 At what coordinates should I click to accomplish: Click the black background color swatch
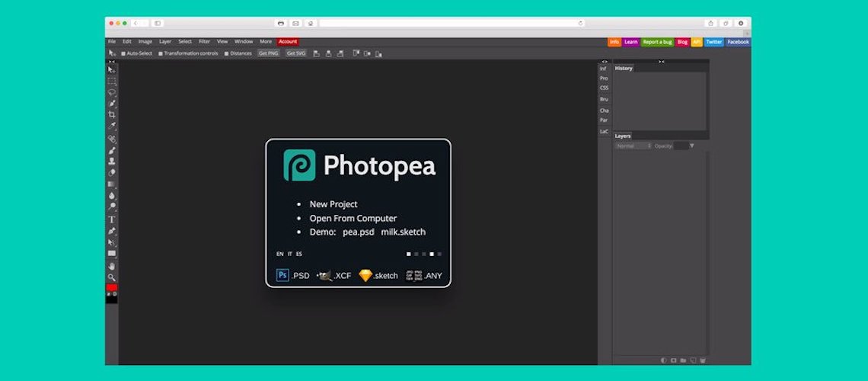(x=112, y=299)
